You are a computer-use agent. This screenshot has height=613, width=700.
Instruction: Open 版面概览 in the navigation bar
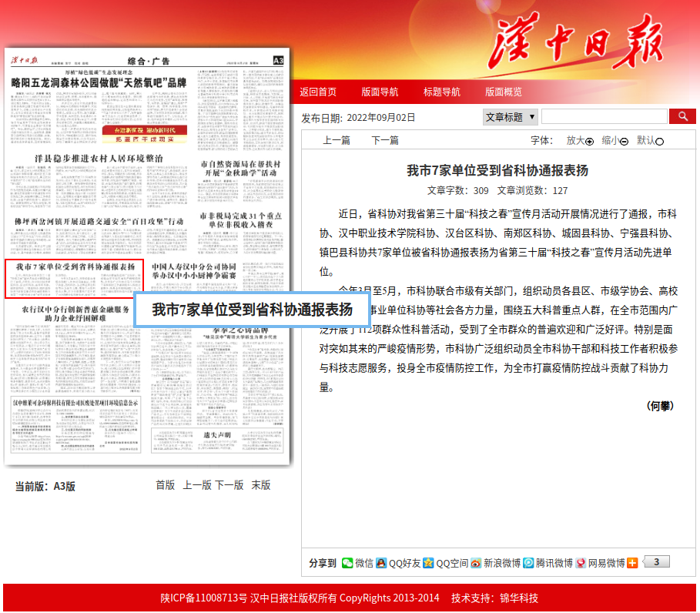[503, 92]
